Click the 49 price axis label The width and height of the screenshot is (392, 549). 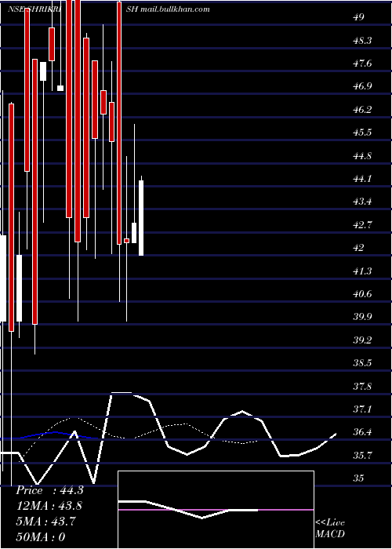click(x=359, y=17)
